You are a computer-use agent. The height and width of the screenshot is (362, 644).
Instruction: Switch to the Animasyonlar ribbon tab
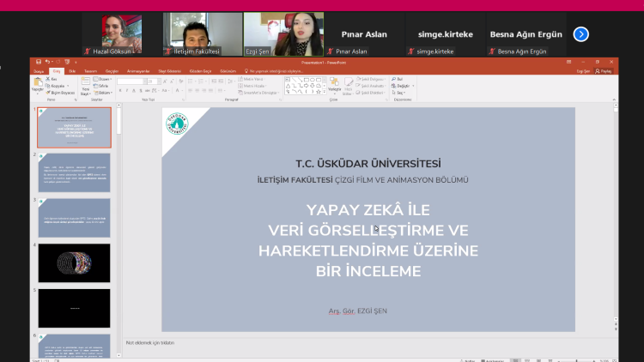[138, 71]
